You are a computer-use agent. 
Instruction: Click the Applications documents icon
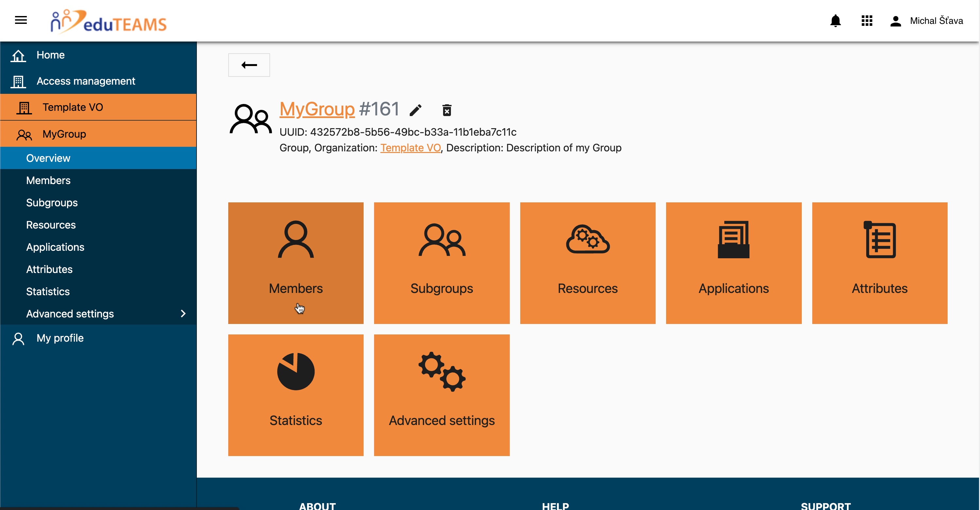tap(733, 239)
